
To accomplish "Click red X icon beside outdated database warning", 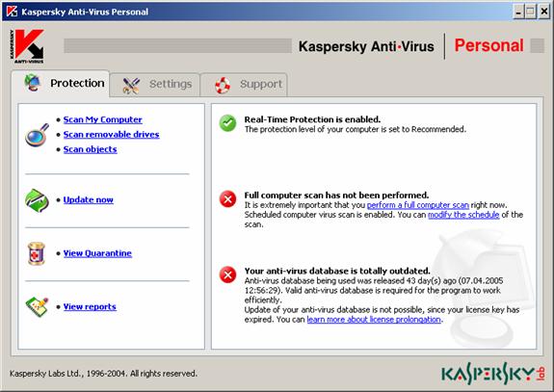I will (228, 274).
